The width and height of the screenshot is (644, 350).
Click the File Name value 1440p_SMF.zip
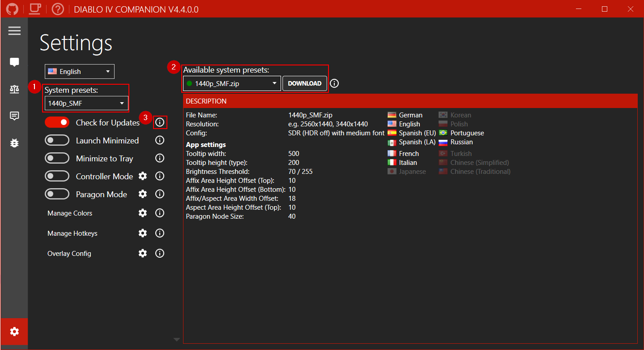310,115
